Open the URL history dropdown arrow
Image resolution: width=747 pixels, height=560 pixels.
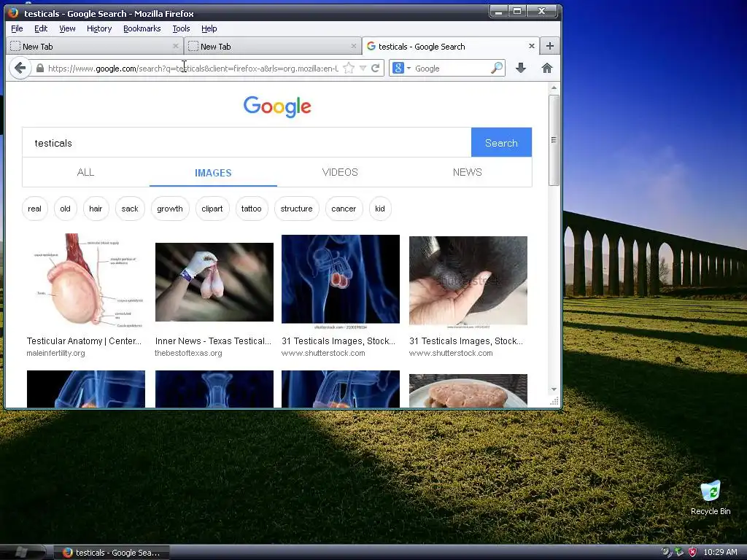[x=363, y=68]
